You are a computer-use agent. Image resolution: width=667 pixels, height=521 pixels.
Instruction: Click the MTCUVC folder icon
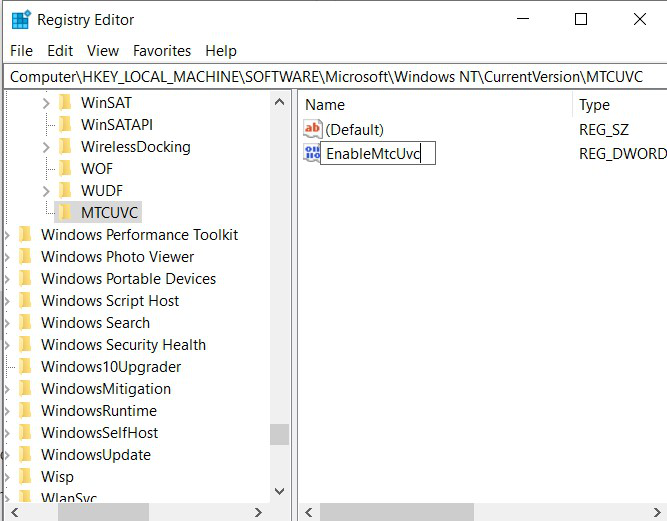click(65, 212)
